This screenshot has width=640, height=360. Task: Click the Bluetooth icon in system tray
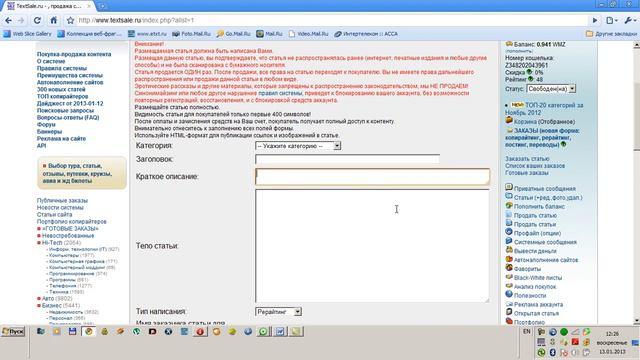[553, 352]
